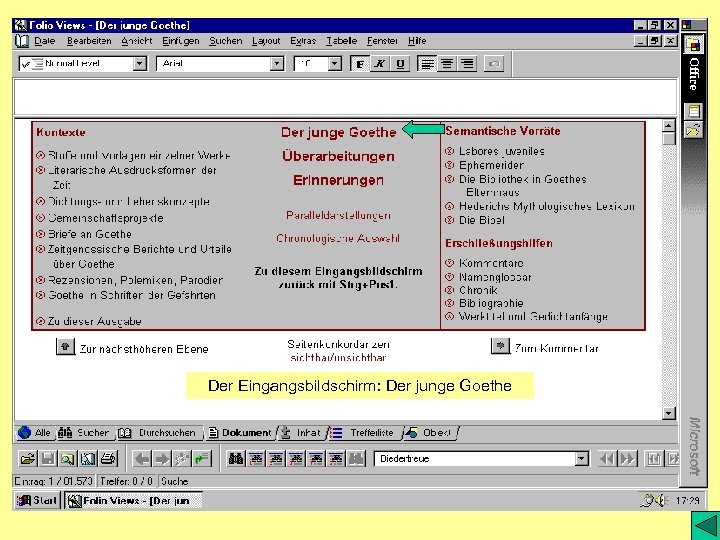
Task: Click the taskbar clock showing 17:29
Action: click(687, 501)
